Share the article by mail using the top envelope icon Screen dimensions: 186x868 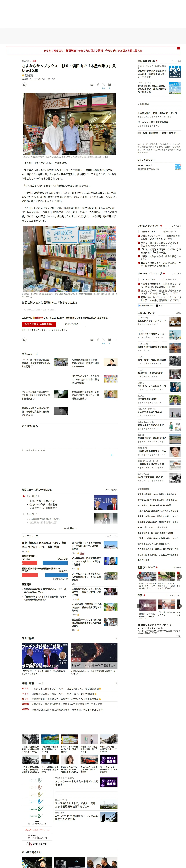(92, 85)
